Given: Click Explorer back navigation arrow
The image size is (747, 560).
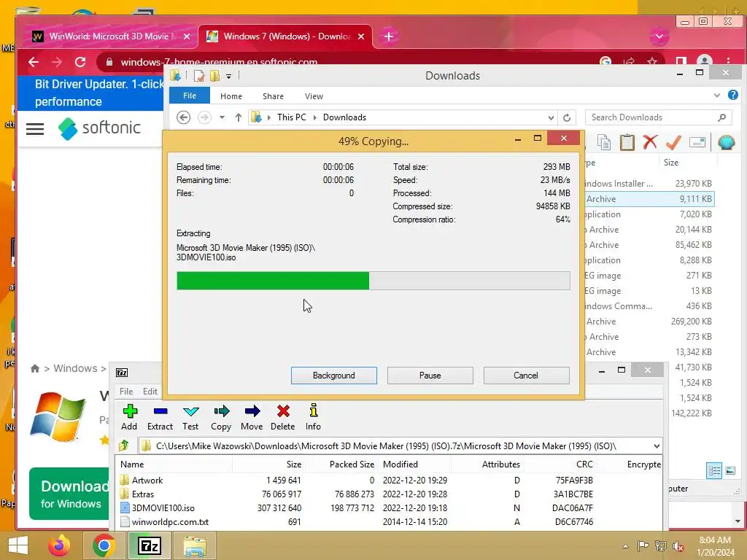Looking at the screenshot, I should click(x=183, y=117).
